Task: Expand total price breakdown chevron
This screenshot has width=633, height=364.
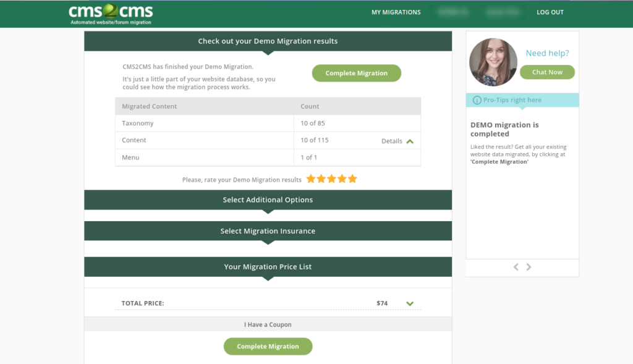Action: point(410,303)
